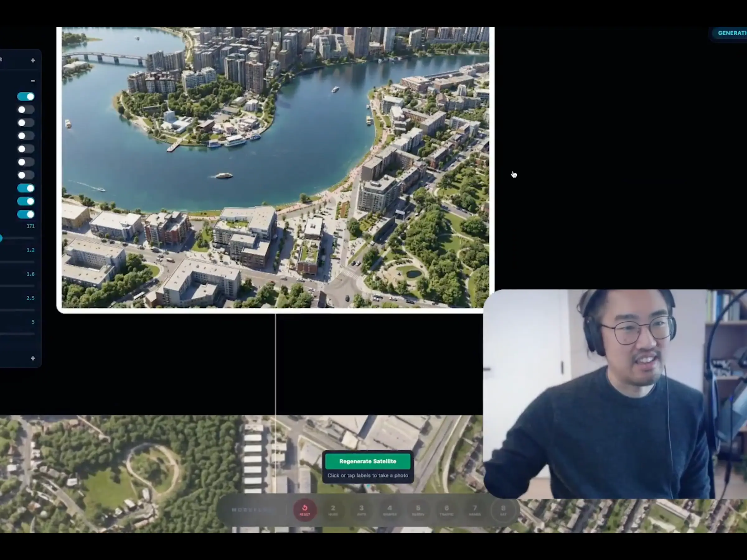
Task: Adjust the slider under value 171
Action: (17, 238)
